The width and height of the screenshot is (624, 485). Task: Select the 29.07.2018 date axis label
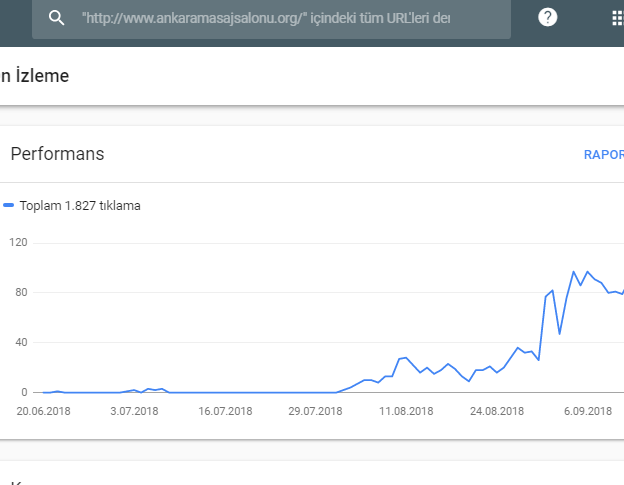tap(315, 411)
